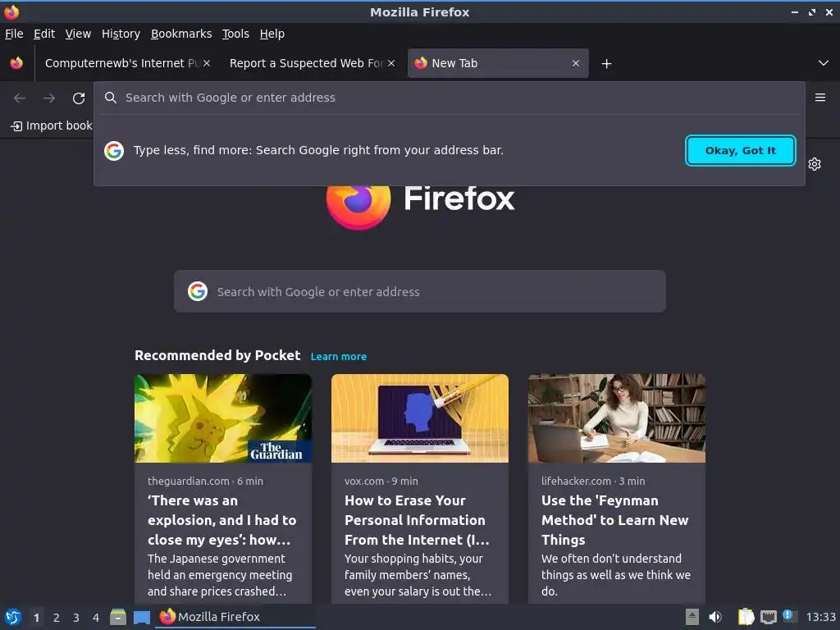Open the clipboard manager tray icon
The height and width of the screenshot is (630, 840).
click(x=746, y=617)
